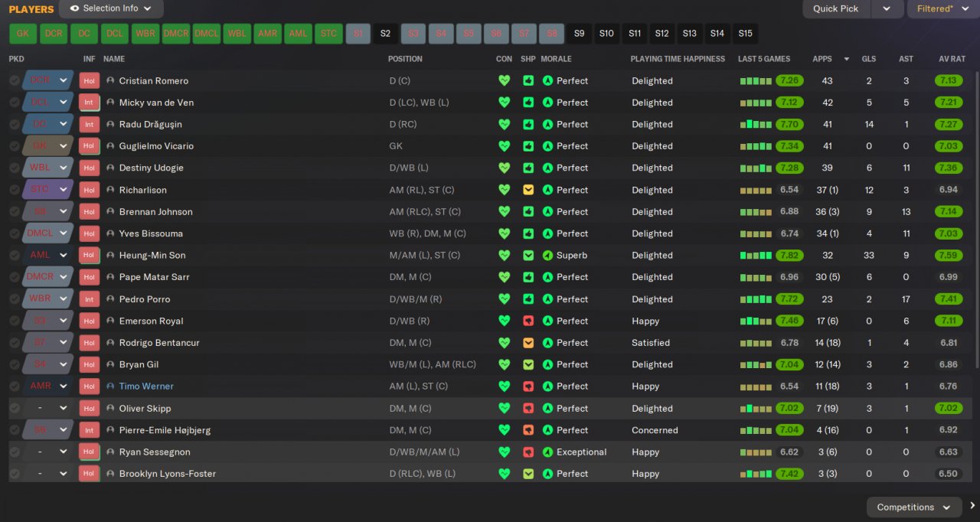
Task: Open the Selection Info dropdown
Action: point(111,8)
